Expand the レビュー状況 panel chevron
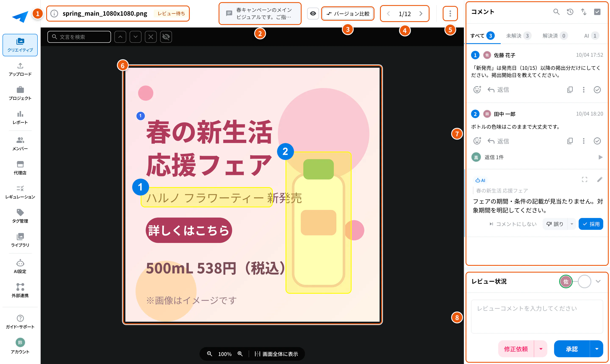This screenshot has width=610, height=364. point(598,281)
